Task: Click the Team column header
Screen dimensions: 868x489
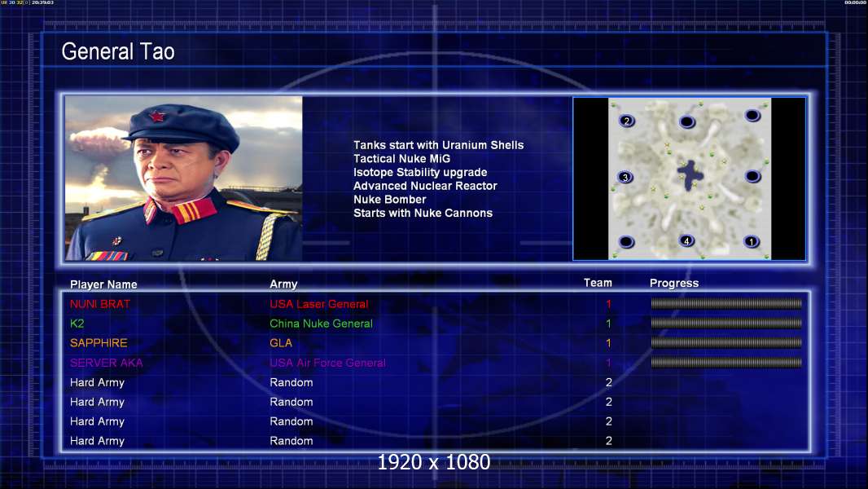Action: 598,283
